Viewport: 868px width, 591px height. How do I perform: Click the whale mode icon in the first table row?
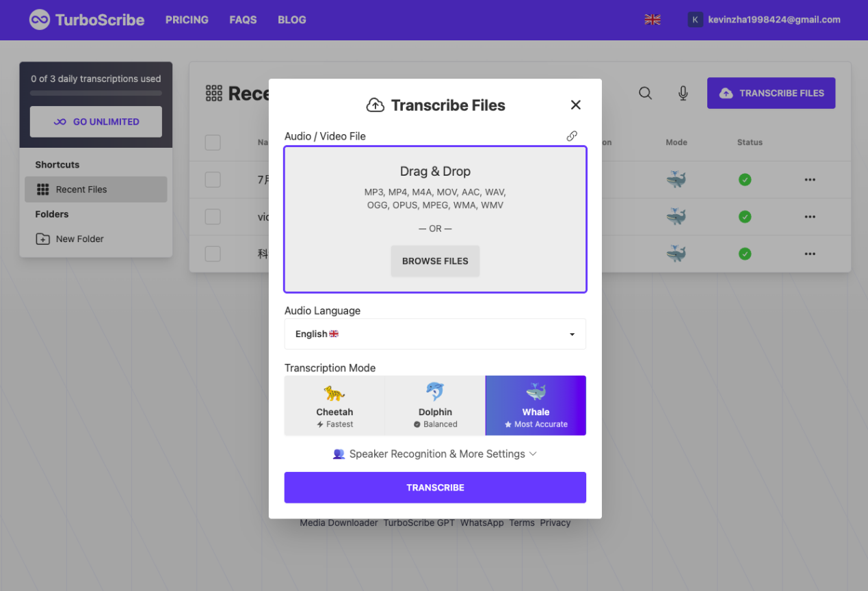(676, 180)
